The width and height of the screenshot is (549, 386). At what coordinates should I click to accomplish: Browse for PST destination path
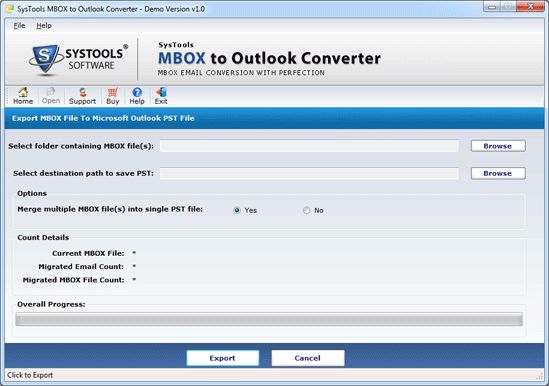pyautogui.click(x=498, y=173)
